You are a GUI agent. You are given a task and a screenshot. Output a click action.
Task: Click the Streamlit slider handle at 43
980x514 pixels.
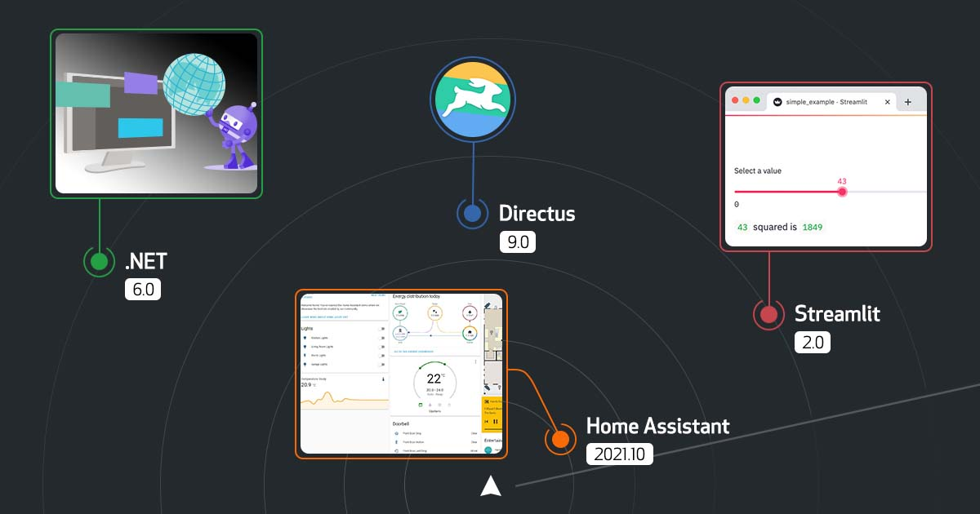click(842, 192)
